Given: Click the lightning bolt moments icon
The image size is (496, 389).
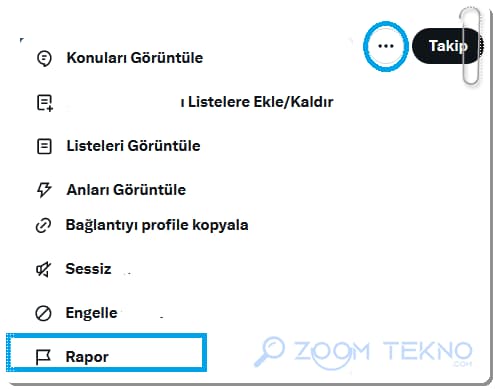Looking at the screenshot, I should tap(44, 190).
